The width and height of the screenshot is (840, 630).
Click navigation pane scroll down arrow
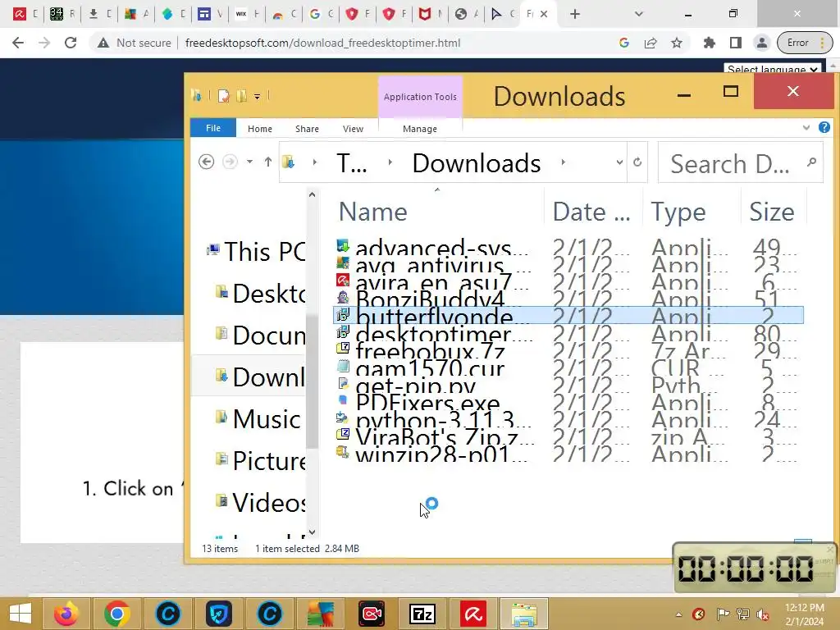[313, 532]
